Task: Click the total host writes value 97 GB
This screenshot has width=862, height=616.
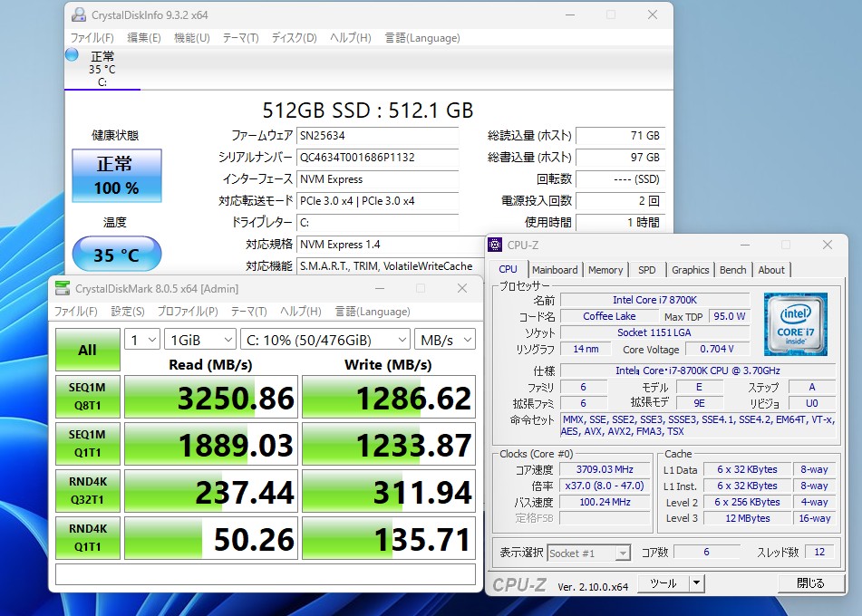Action: tap(621, 158)
